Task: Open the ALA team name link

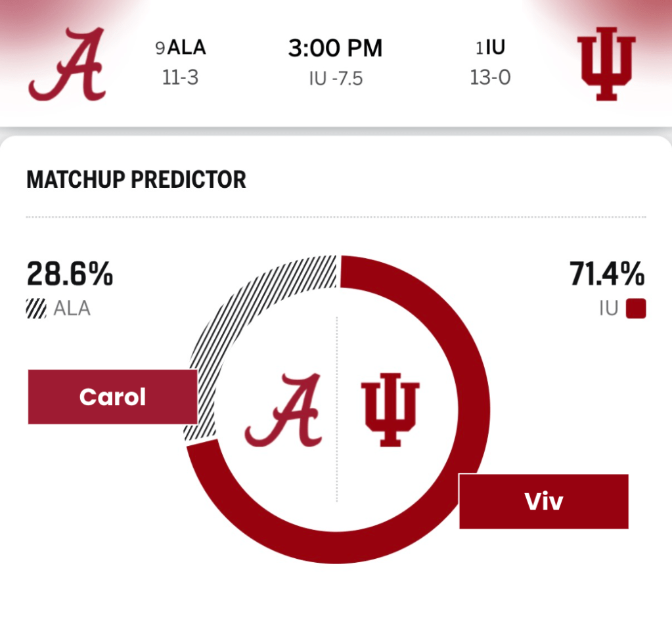Action: pos(187,48)
